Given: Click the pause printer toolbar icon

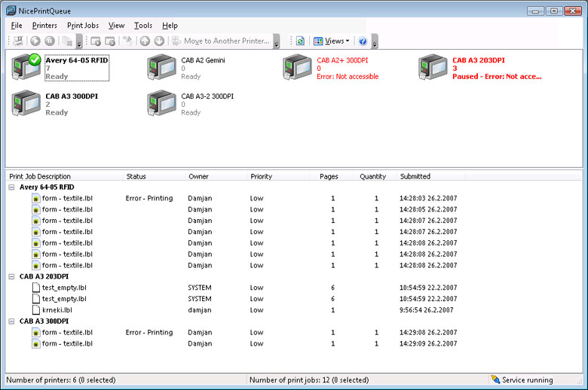Looking at the screenshot, I should click(x=50, y=41).
